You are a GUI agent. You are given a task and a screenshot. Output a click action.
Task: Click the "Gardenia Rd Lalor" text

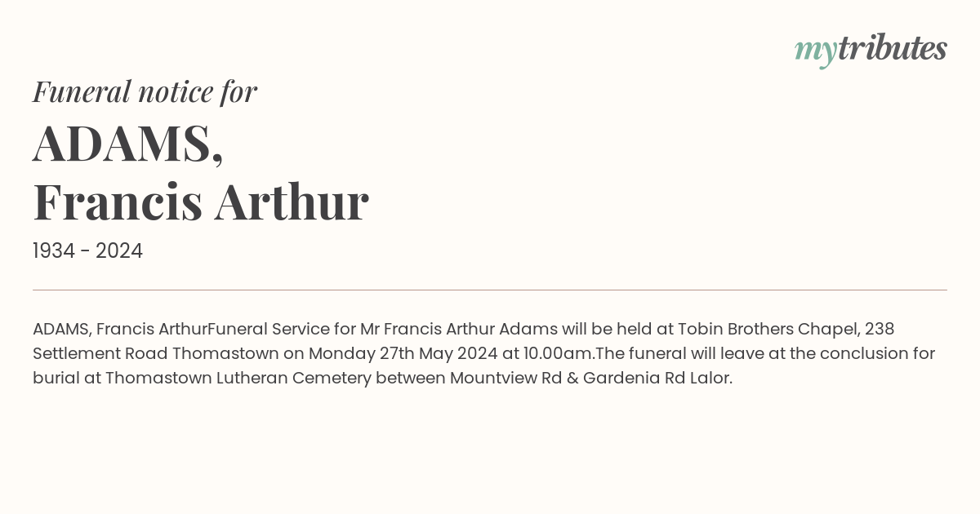[657, 378]
